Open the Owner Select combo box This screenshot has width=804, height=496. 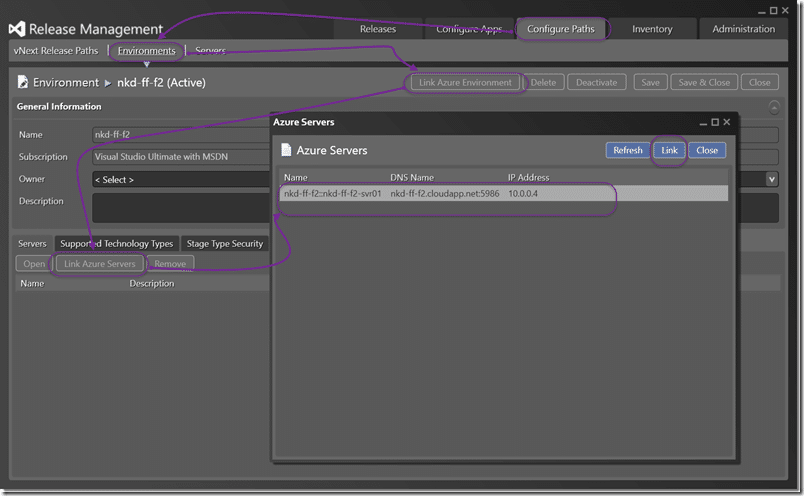[181, 180]
